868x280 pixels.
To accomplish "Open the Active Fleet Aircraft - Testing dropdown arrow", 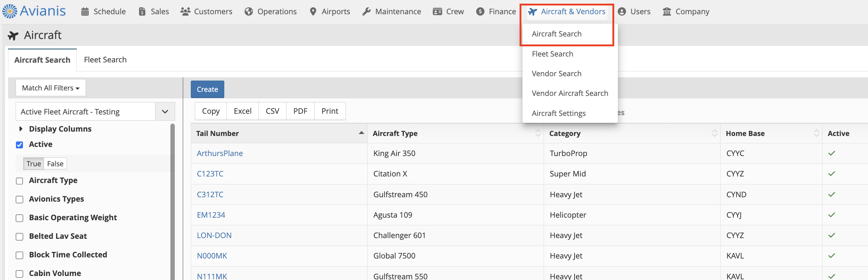I will pos(165,112).
